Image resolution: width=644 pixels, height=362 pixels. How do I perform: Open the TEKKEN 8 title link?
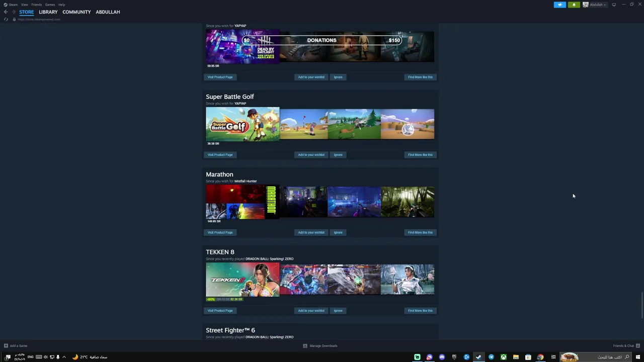(x=220, y=252)
